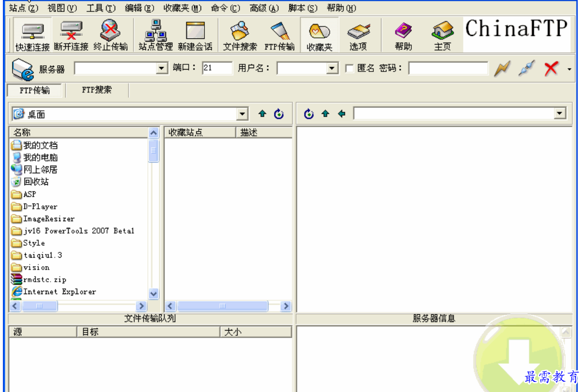Select 网上邻居 network places
The image size is (583, 392).
pos(35,169)
